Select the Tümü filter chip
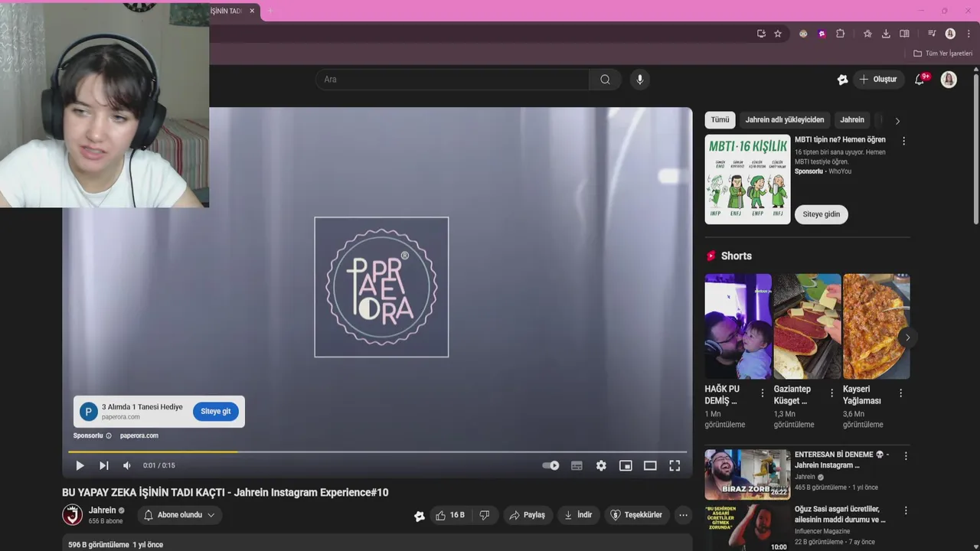The height and width of the screenshot is (551, 980). coord(720,120)
